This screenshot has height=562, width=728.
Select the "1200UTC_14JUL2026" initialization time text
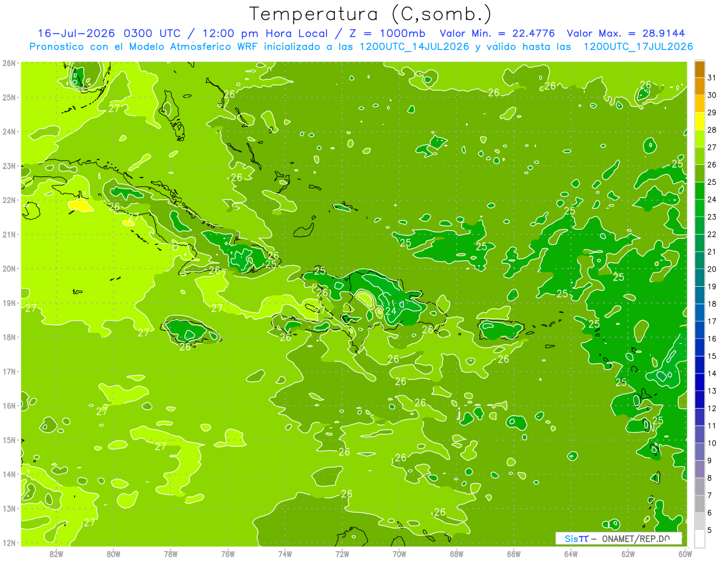tap(415, 47)
